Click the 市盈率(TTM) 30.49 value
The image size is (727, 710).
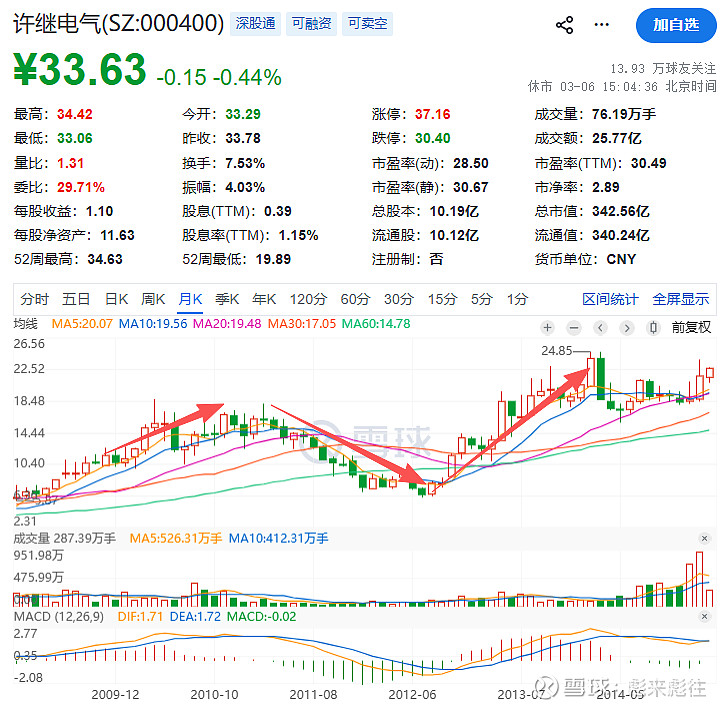(x=648, y=163)
